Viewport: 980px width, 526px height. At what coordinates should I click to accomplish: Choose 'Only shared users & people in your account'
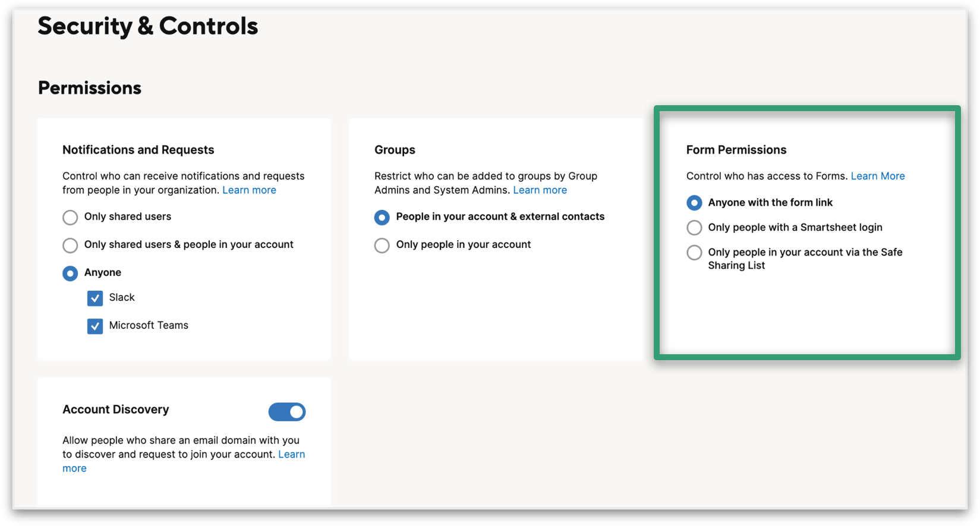(x=70, y=245)
